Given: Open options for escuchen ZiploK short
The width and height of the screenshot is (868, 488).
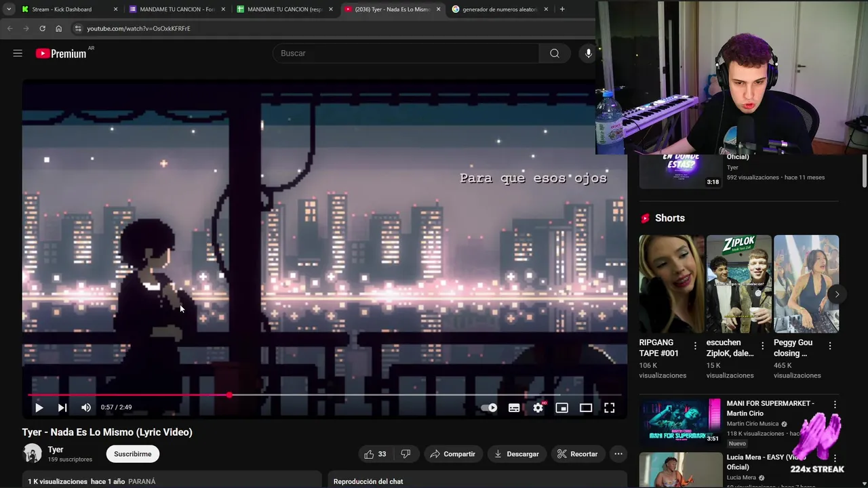Looking at the screenshot, I should [x=762, y=346].
